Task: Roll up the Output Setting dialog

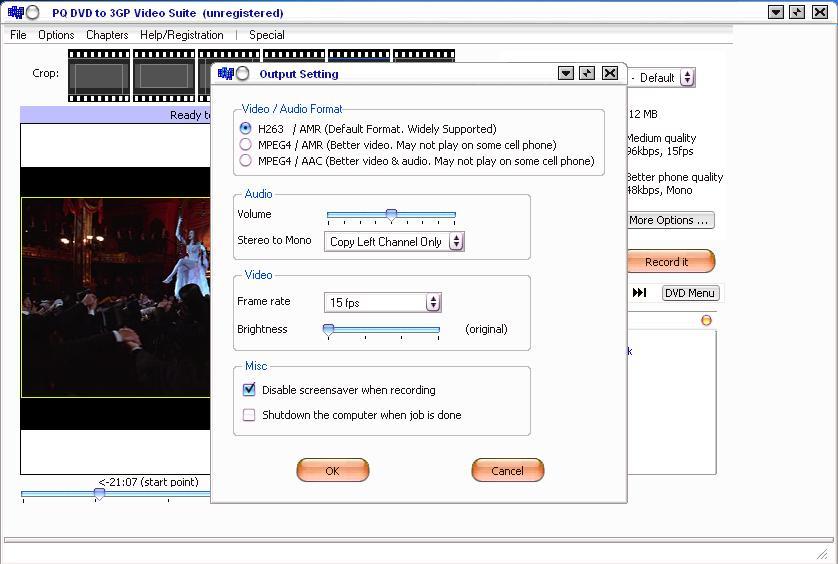Action: 566,73
